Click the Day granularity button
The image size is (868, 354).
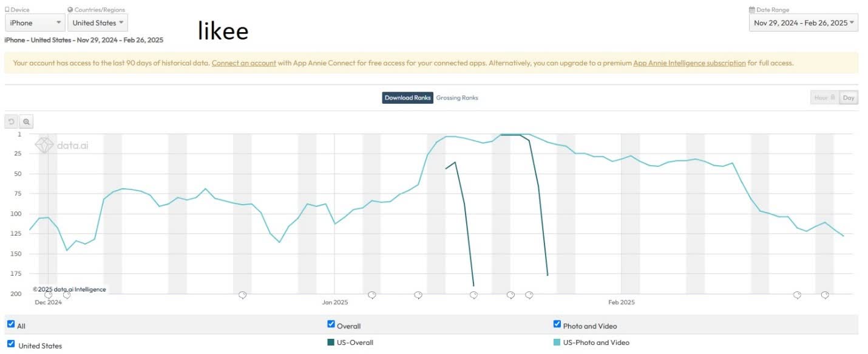coord(849,97)
